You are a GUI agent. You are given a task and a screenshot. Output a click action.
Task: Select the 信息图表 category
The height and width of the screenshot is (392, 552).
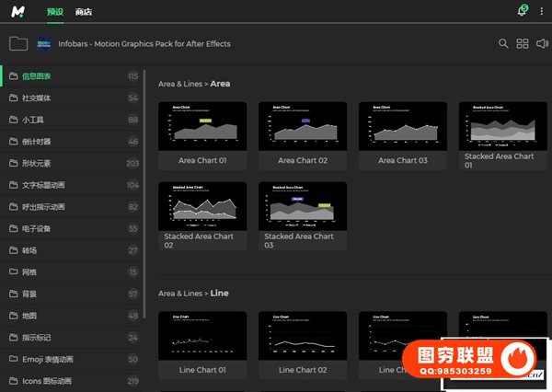[37, 75]
